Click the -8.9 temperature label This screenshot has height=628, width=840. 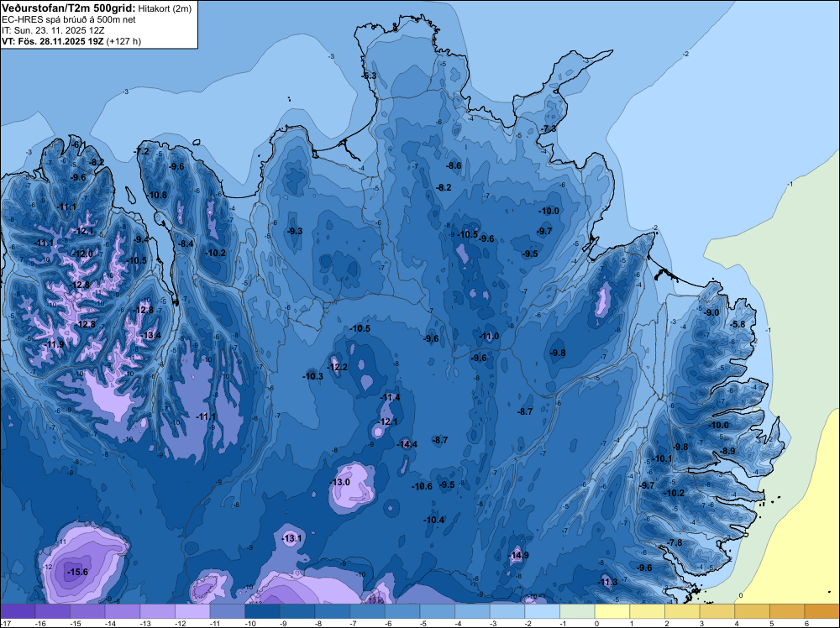(x=728, y=452)
